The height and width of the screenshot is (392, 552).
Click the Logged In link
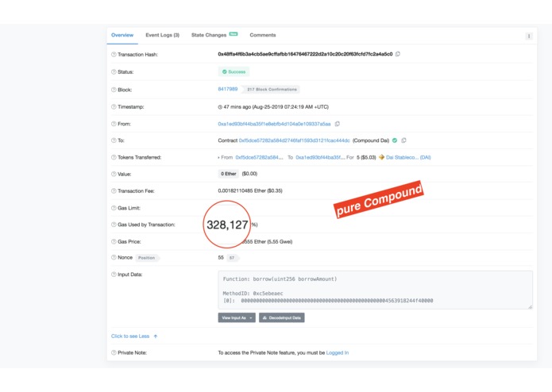338,352
